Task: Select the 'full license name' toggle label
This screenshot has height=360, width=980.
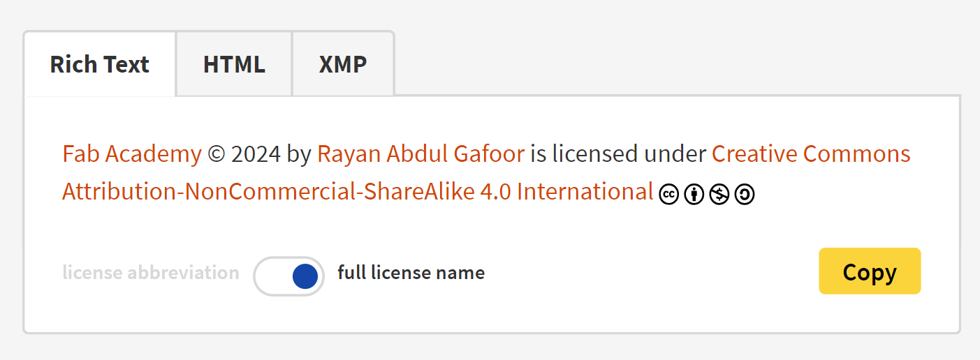Action: pyautogui.click(x=411, y=273)
